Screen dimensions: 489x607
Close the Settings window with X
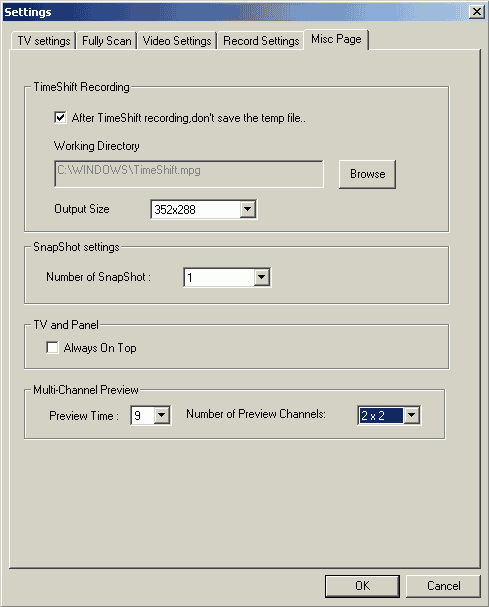(x=477, y=12)
